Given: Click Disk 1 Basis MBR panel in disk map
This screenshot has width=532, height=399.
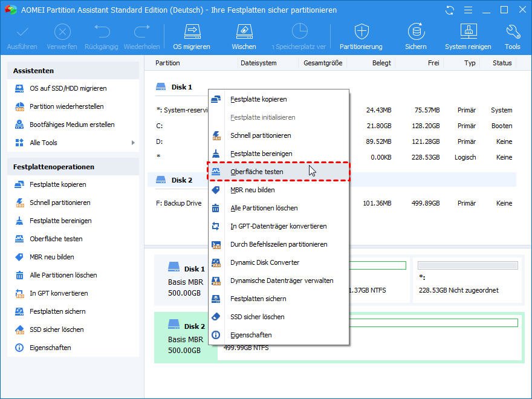Looking at the screenshot, I should [186, 281].
